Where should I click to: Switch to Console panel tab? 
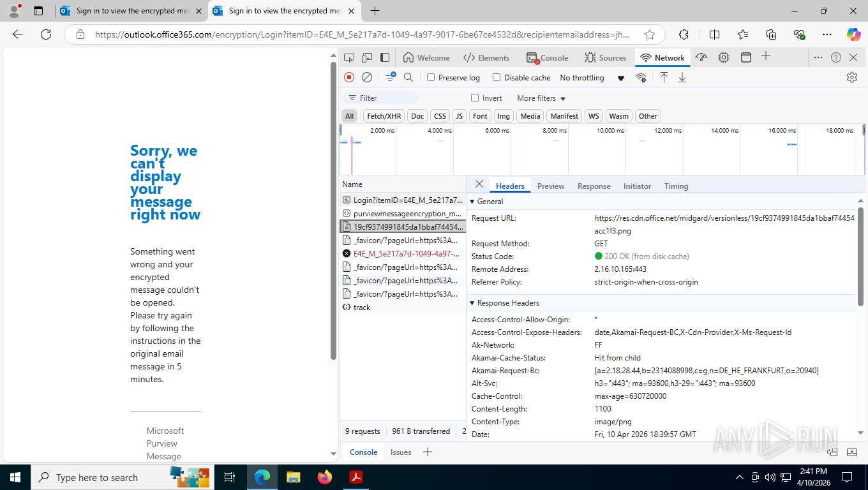(x=548, y=57)
